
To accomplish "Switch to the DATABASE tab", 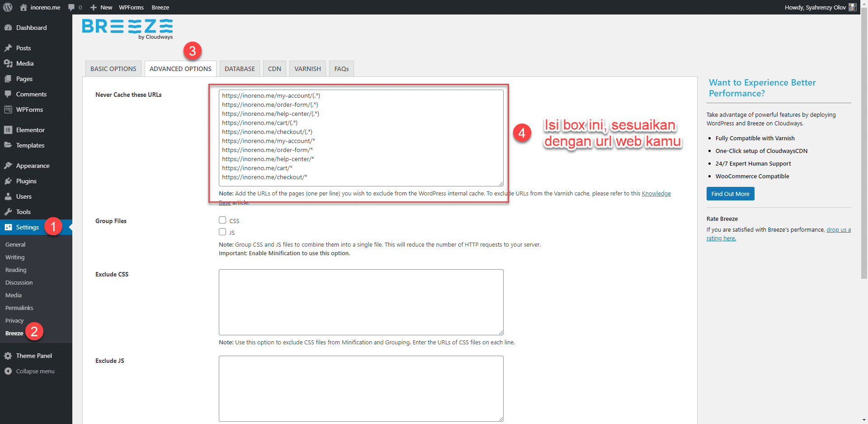I will point(240,69).
